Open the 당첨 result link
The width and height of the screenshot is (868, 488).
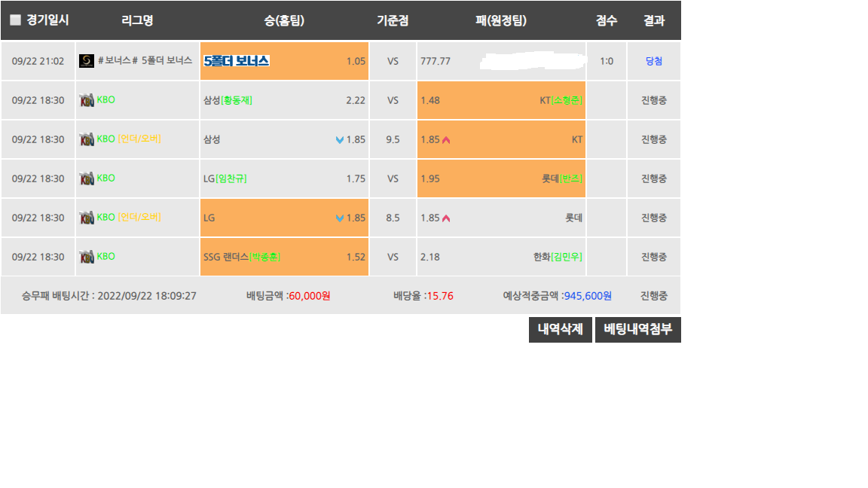click(654, 61)
